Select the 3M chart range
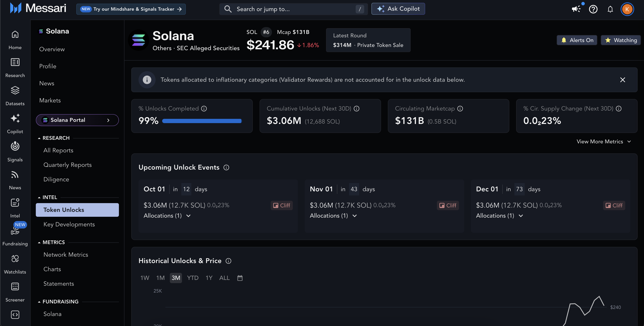Screen dimensions: 644x326 tap(176, 278)
